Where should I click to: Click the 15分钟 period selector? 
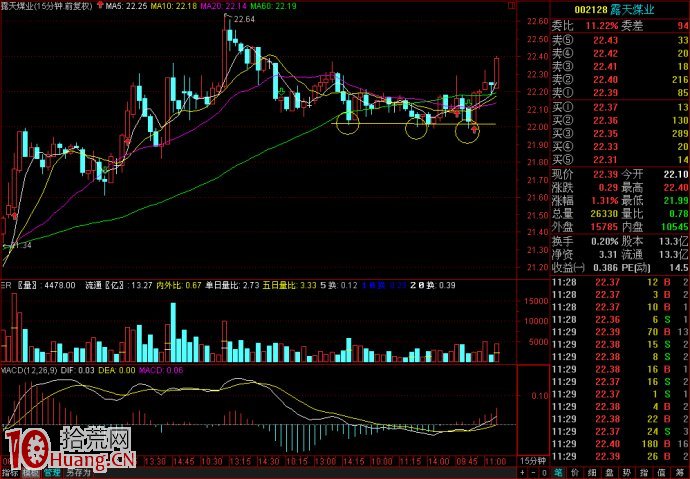click(x=533, y=461)
